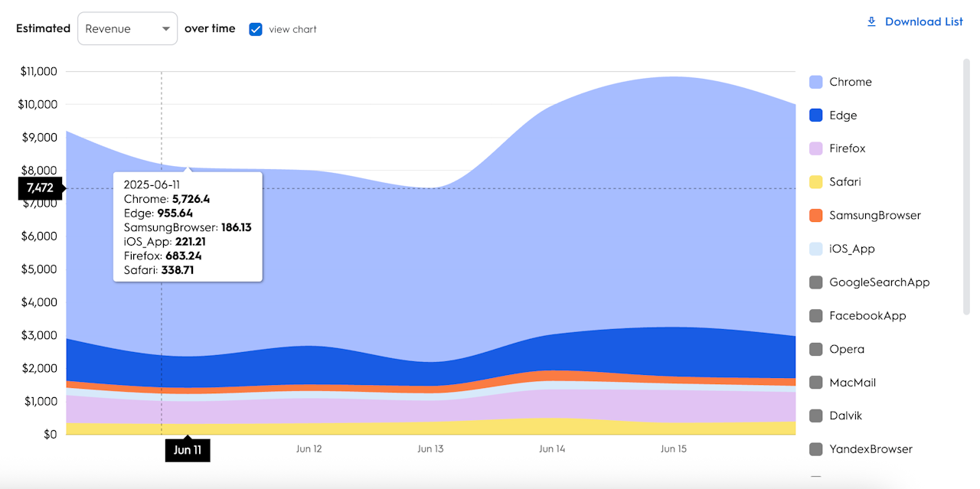Enable the GoogleSearchApp legend swatch

tap(816, 282)
